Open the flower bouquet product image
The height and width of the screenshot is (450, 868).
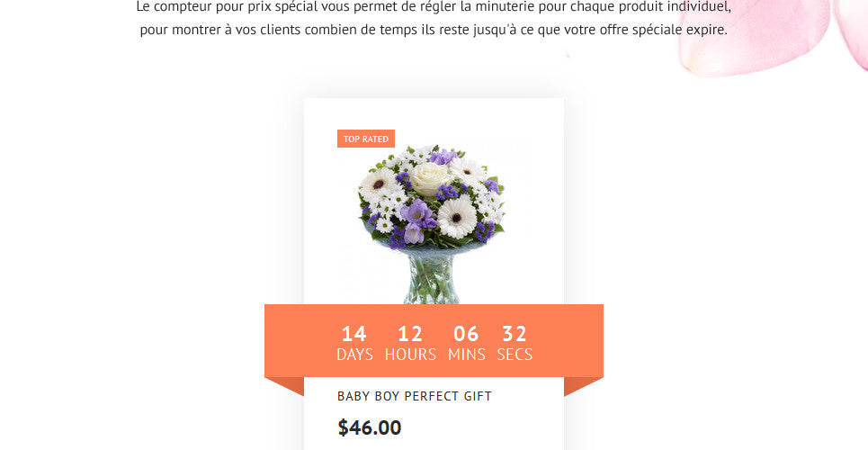click(434, 222)
